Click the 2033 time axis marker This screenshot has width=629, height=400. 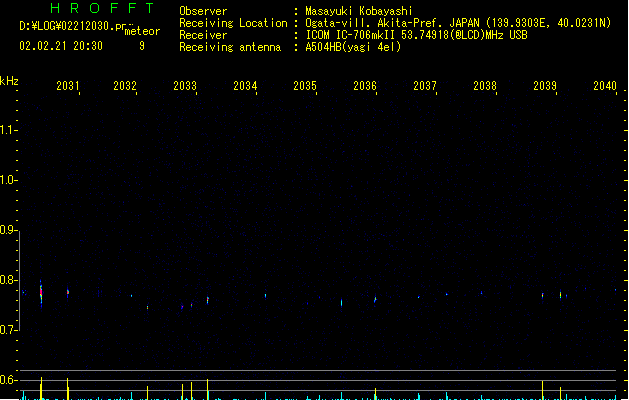point(185,85)
